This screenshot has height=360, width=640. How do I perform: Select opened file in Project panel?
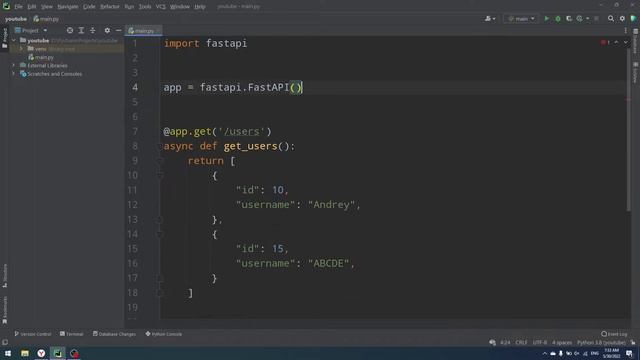coord(70,31)
